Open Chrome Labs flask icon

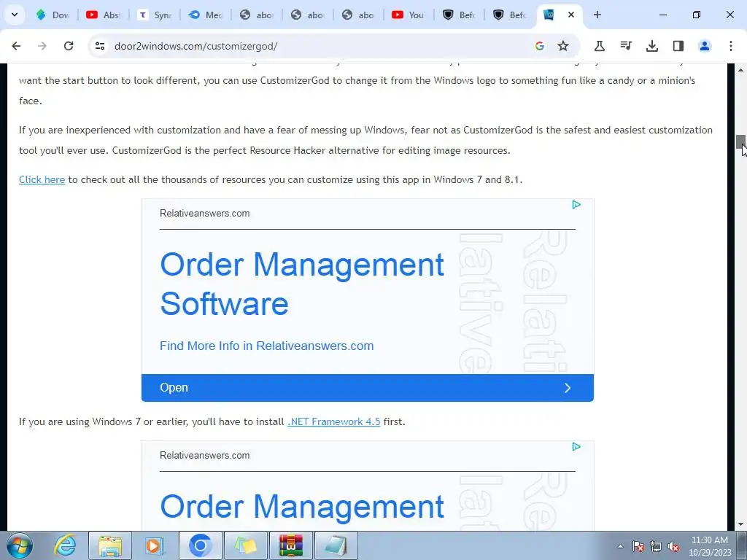coord(600,46)
